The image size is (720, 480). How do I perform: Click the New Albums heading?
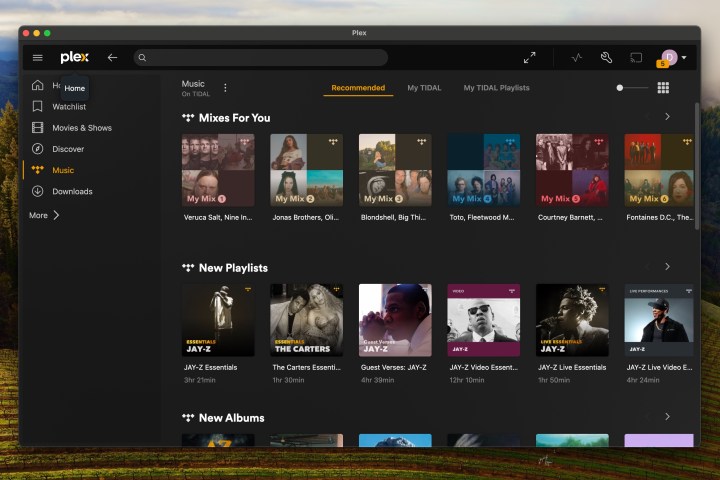pos(231,418)
